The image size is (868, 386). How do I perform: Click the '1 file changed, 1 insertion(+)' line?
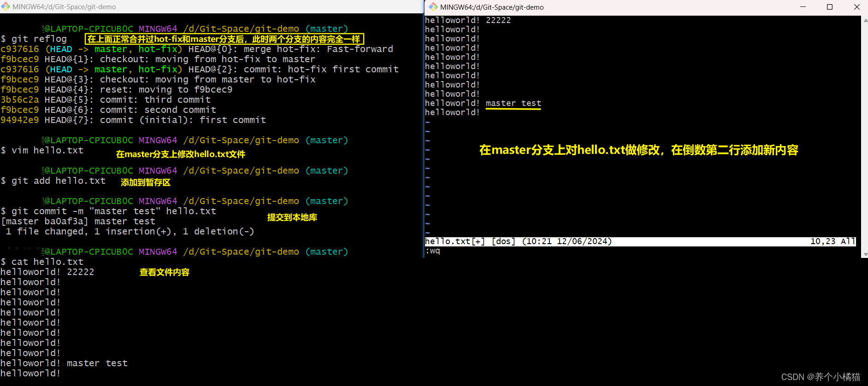click(130, 232)
